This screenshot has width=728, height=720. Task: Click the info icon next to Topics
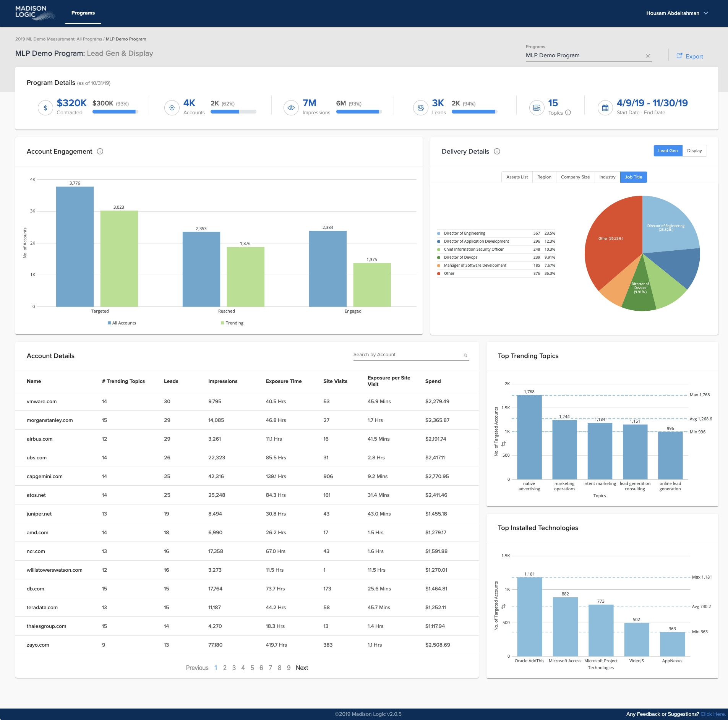point(568,112)
